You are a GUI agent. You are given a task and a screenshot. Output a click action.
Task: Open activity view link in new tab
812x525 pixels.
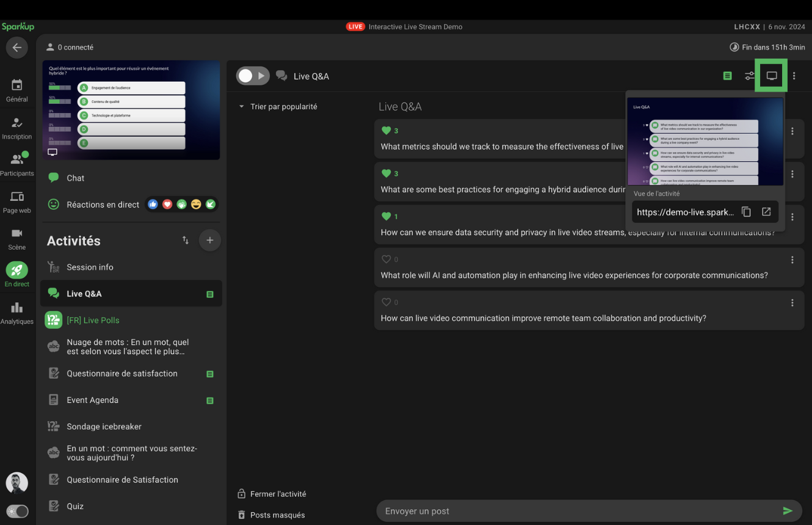[x=766, y=212]
